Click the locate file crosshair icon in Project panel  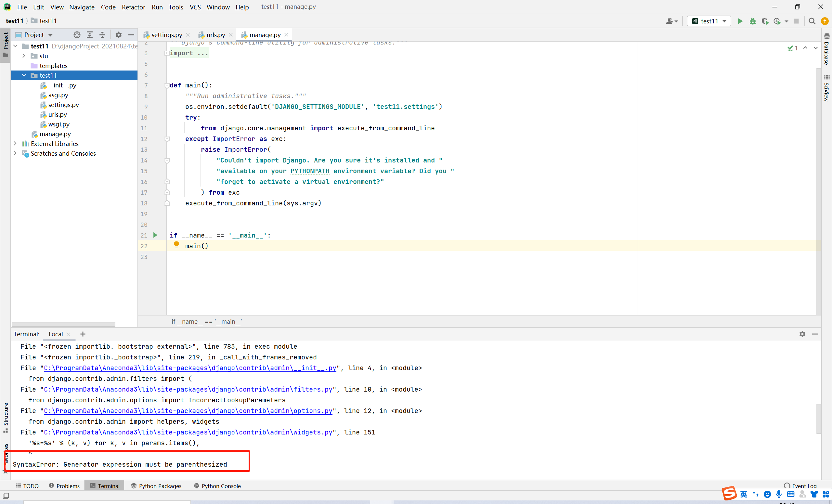click(77, 35)
